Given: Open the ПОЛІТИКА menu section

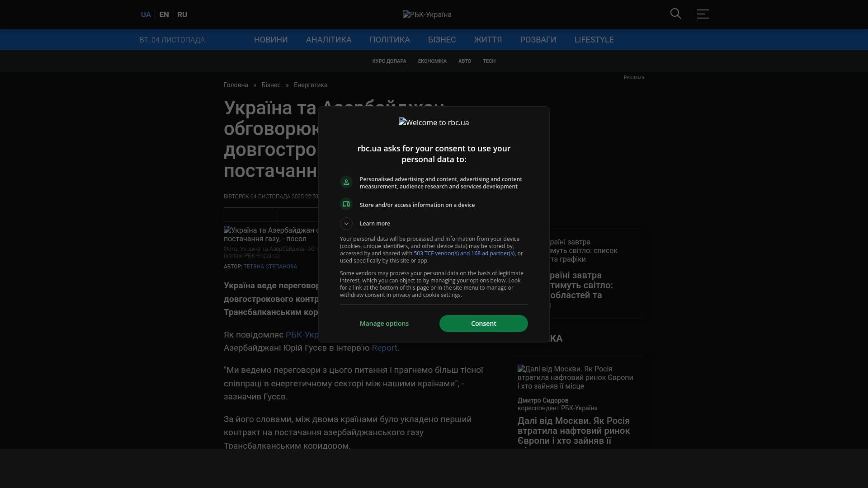Looking at the screenshot, I should pyautogui.click(x=389, y=40).
